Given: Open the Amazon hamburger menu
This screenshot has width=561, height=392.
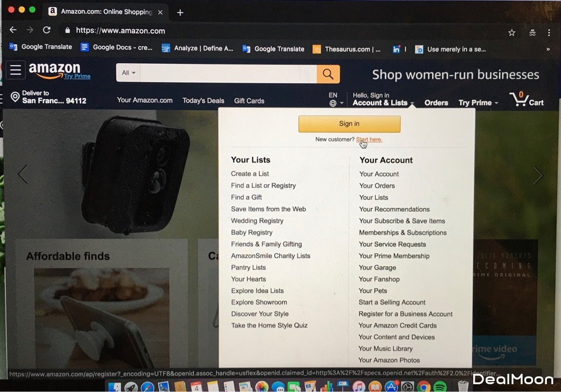Looking at the screenshot, I should (x=16, y=70).
